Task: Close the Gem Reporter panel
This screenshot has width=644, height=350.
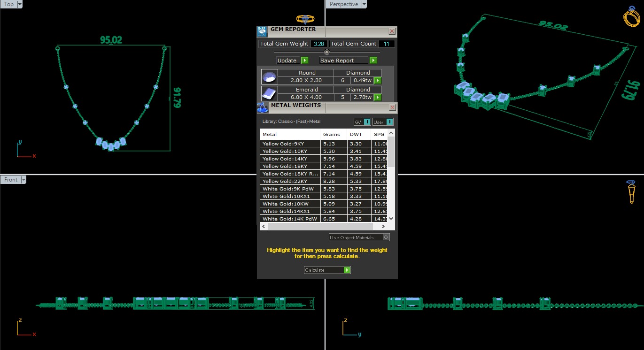Action: tap(392, 31)
